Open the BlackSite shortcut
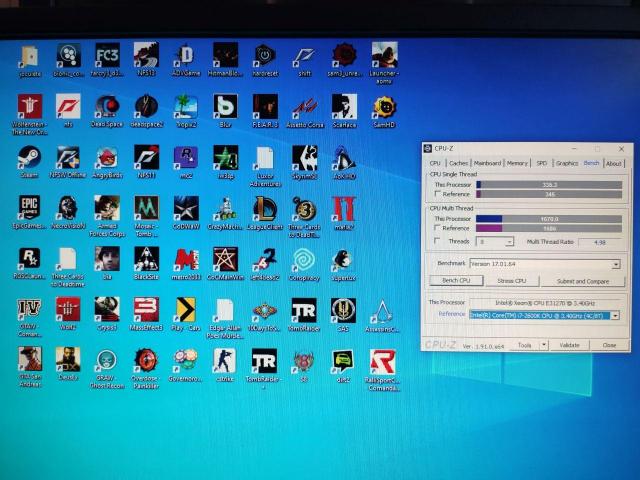The width and height of the screenshot is (640, 480). point(146,263)
